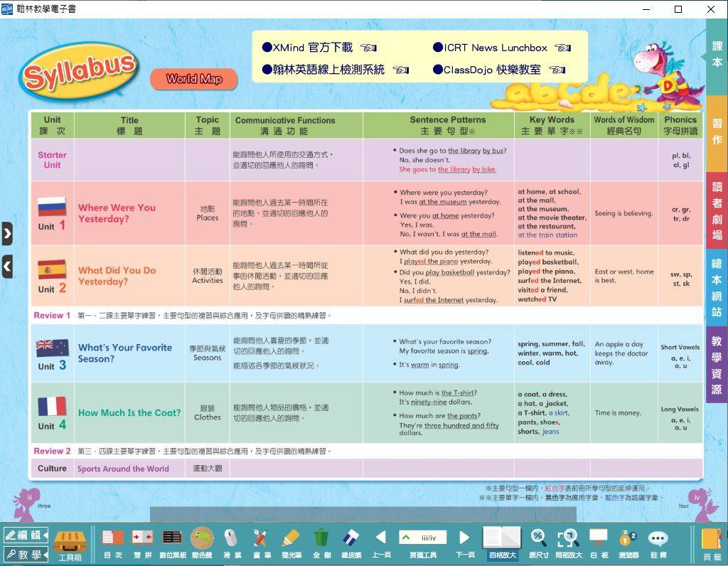This screenshot has height=566, width=728.
Task: Open the 繪本網站 picture book site tab
Action: click(x=717, y=287)
